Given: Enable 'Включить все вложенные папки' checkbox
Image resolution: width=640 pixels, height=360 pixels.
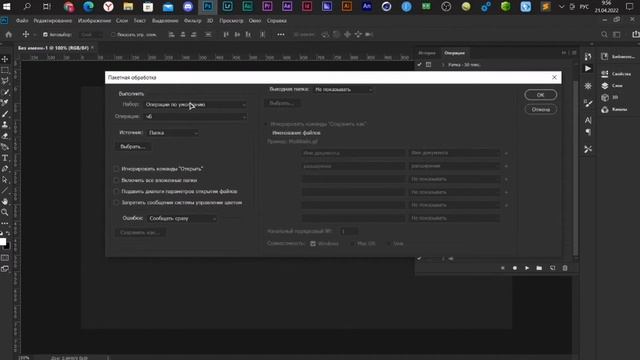Looking at the screenshot, I should (x=116, y=180).
